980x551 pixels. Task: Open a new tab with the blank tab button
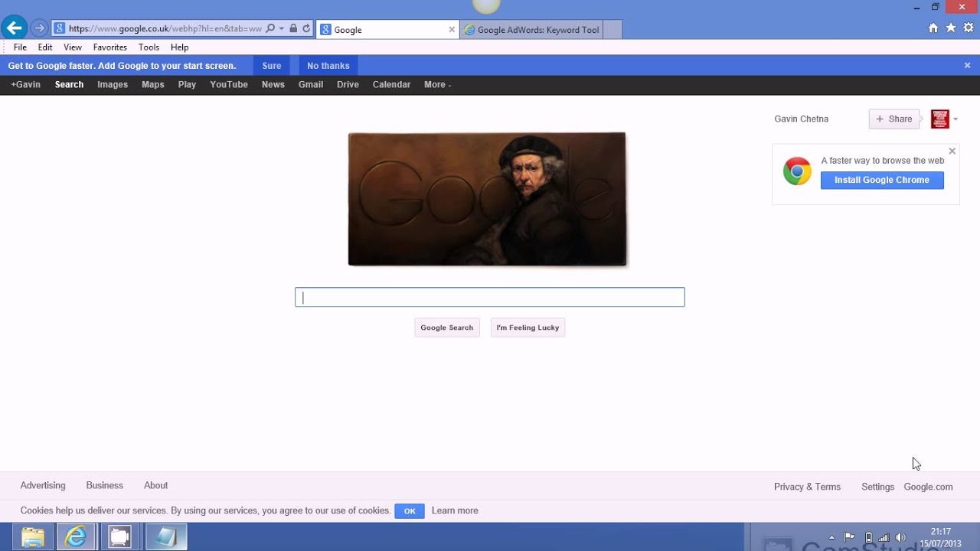(x=612, y=30)
